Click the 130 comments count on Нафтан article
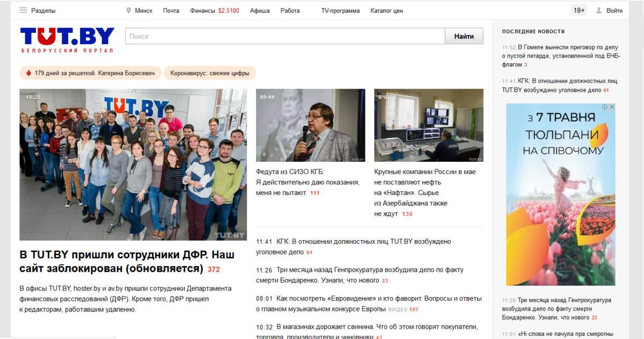Viewport: 644px width, 339px height. 407,214
